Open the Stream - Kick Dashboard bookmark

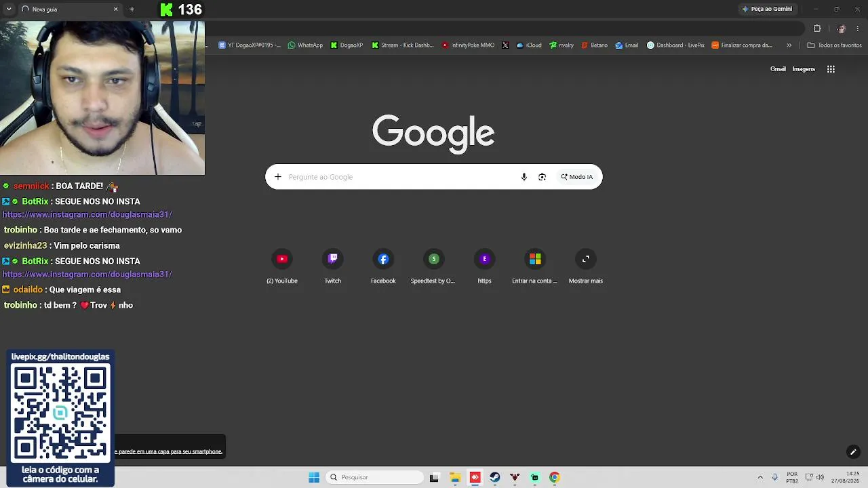pos(403,45)
